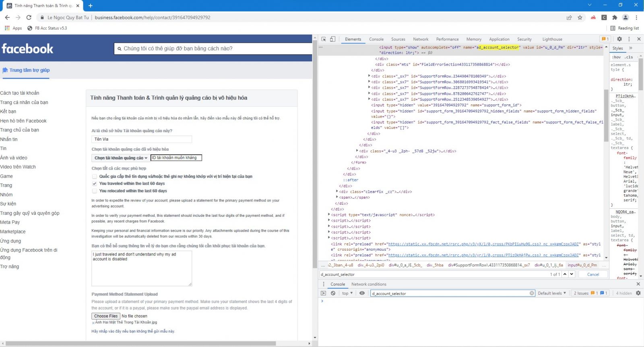This screenshot has height=347, width=644.
Task: Cancel the Elements search
Action: pyautogui.click(x=593, y=274)
